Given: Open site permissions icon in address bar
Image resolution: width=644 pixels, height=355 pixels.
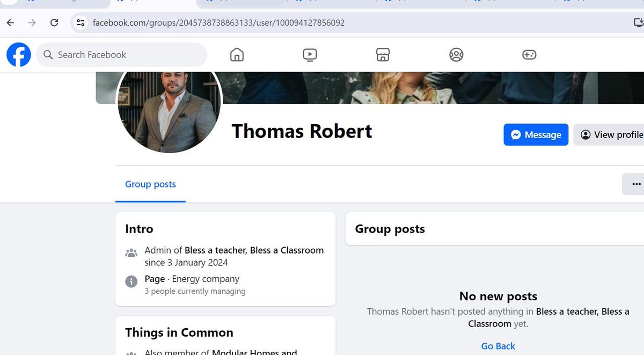Looking at the screenshot, I should [82, 23].
